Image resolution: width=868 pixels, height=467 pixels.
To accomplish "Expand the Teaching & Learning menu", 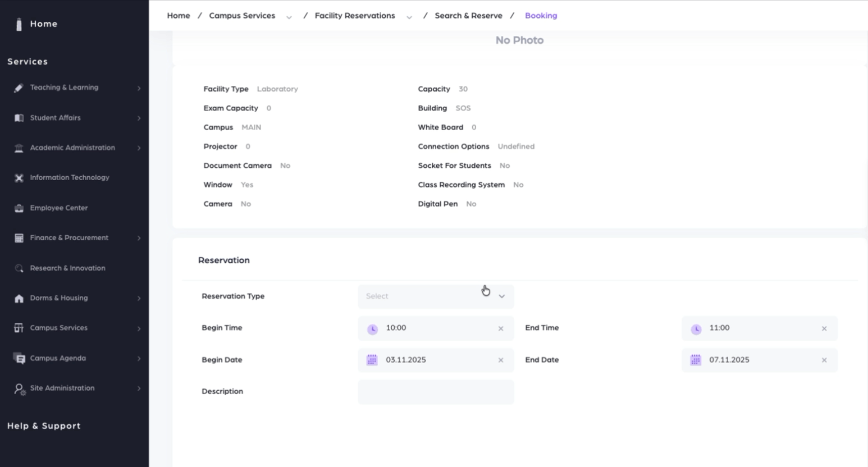I will click(x=64, y=88).
